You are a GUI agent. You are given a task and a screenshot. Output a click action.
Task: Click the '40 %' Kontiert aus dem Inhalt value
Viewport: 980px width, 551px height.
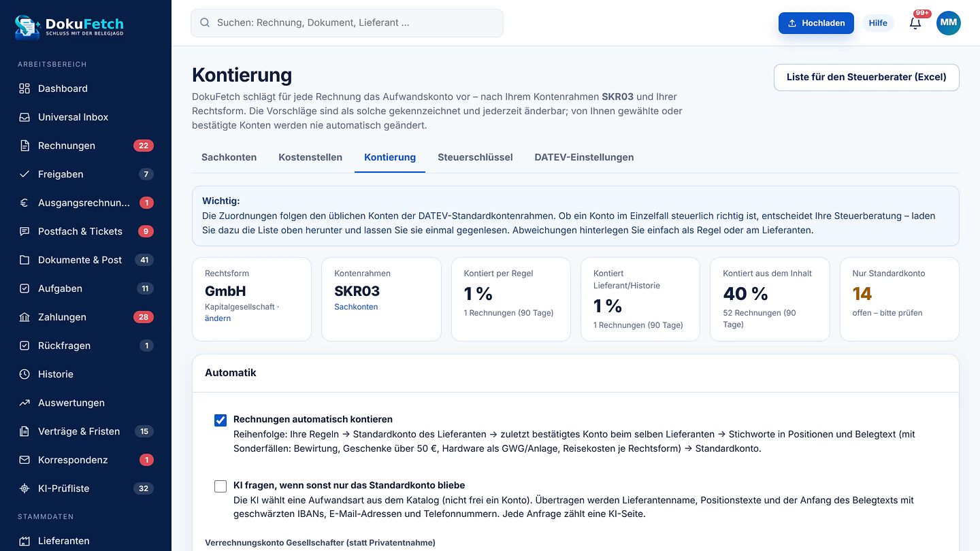coord(745,294)
